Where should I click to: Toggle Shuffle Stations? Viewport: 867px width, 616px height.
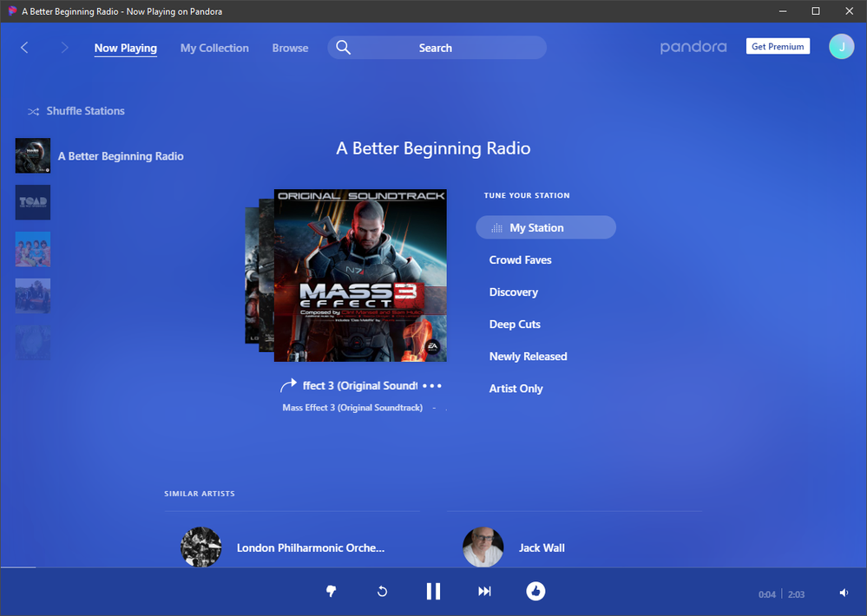(x=76, y=111)
